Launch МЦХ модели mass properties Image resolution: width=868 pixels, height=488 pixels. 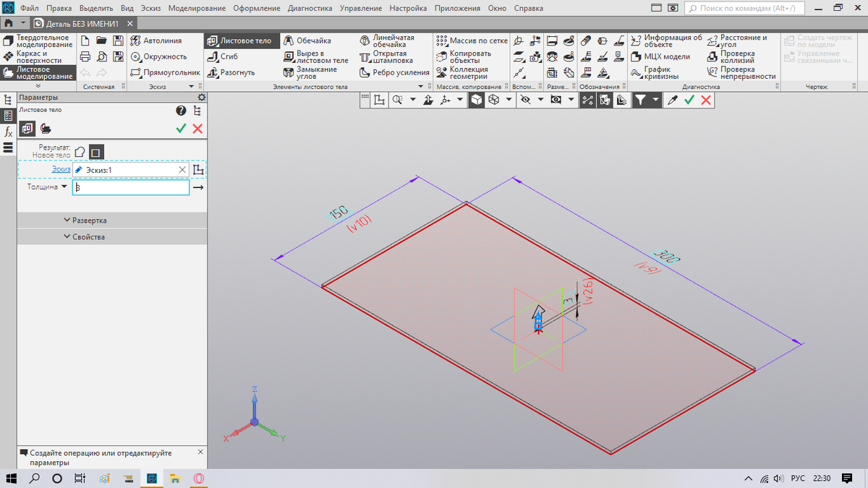[x=660, y=56]
